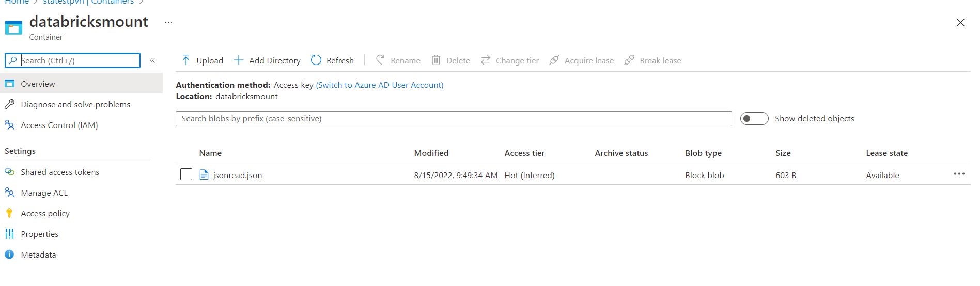Click the Acquire lease icon
The width and height of the screenshot is (980, 286).
pyautogui.click(x=554, y=60)
